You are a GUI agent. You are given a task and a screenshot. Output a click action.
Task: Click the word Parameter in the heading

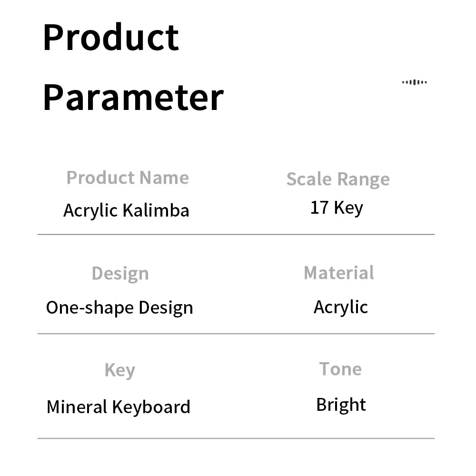click(x=133, y=98)
